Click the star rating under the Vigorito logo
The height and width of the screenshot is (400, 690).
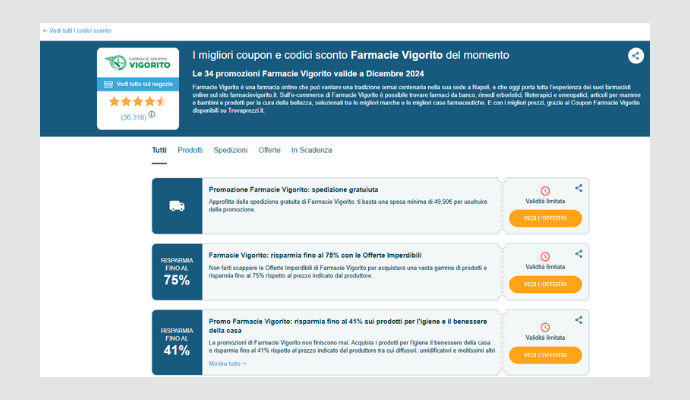[x=138, y=102]
